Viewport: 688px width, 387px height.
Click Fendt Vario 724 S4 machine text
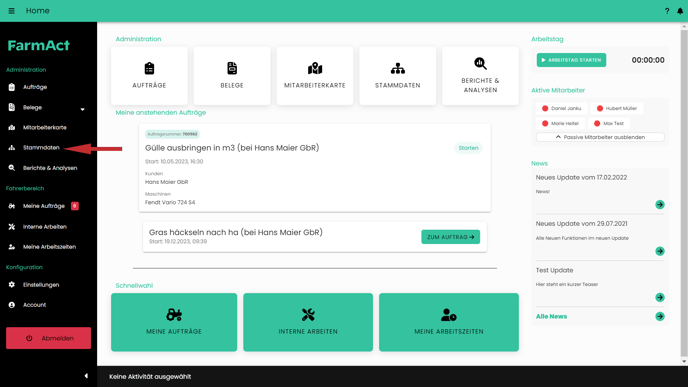(170, 202)
